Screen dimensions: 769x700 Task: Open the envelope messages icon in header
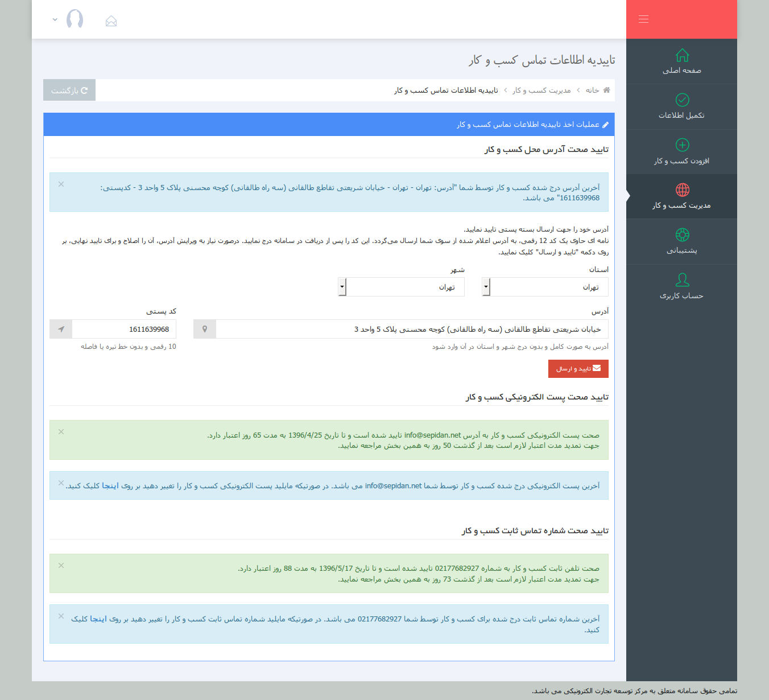(x=111, y=21)
